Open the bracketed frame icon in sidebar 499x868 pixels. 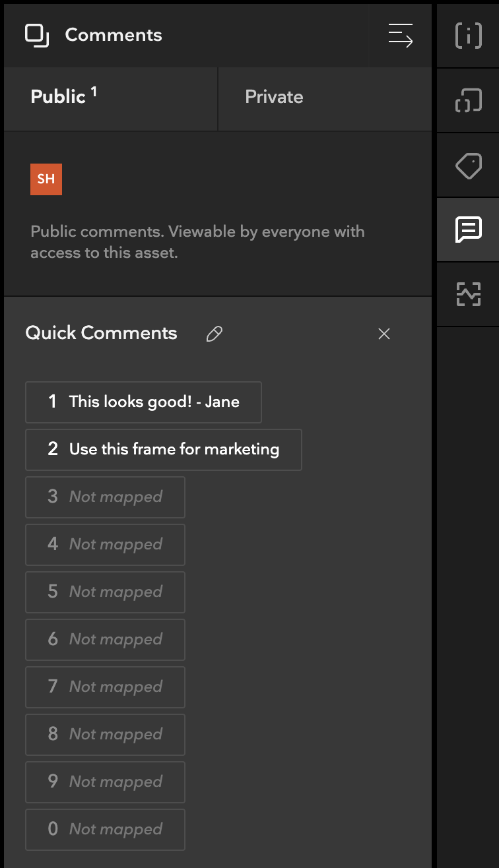(469, 101)
